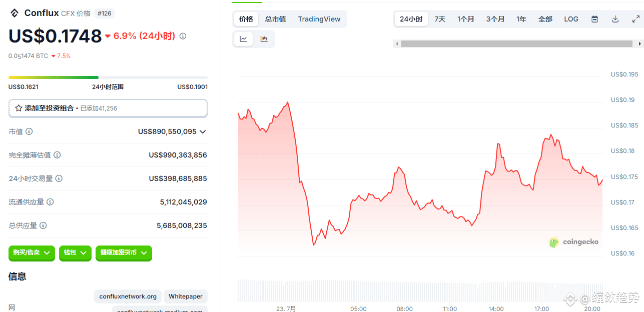644x312 pixels.
Task: Open the Whitepaper link
Action: point(186,296)
